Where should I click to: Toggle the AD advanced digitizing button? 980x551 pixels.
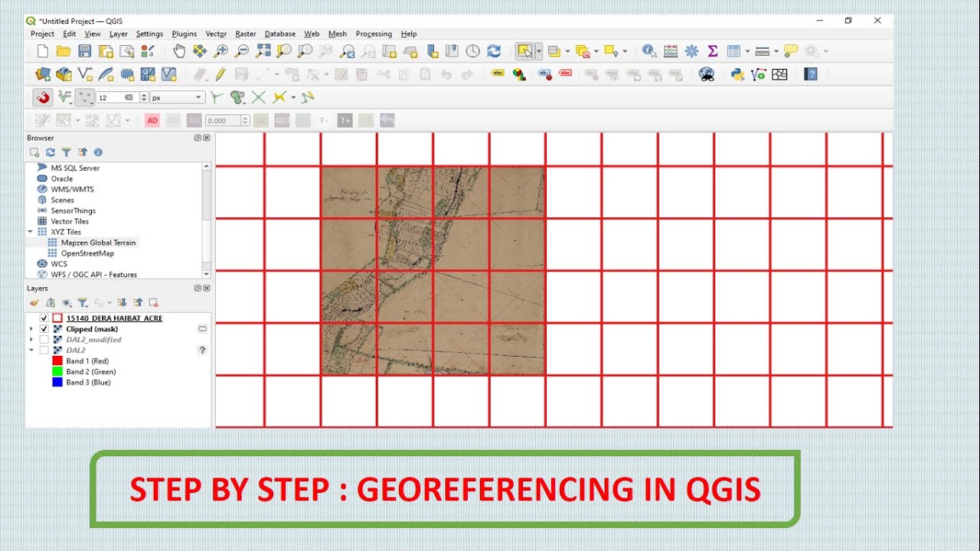pyautogui.click(x=152, y=120)
